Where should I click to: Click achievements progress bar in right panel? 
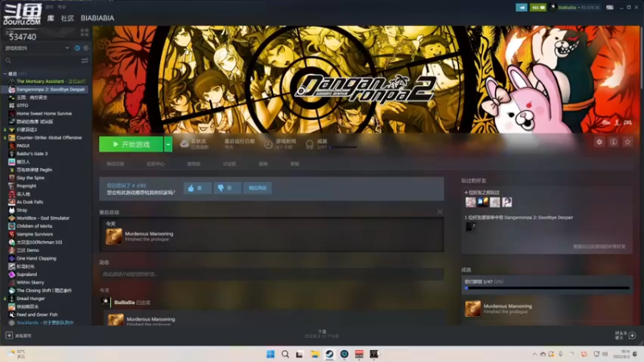point(547,288)
